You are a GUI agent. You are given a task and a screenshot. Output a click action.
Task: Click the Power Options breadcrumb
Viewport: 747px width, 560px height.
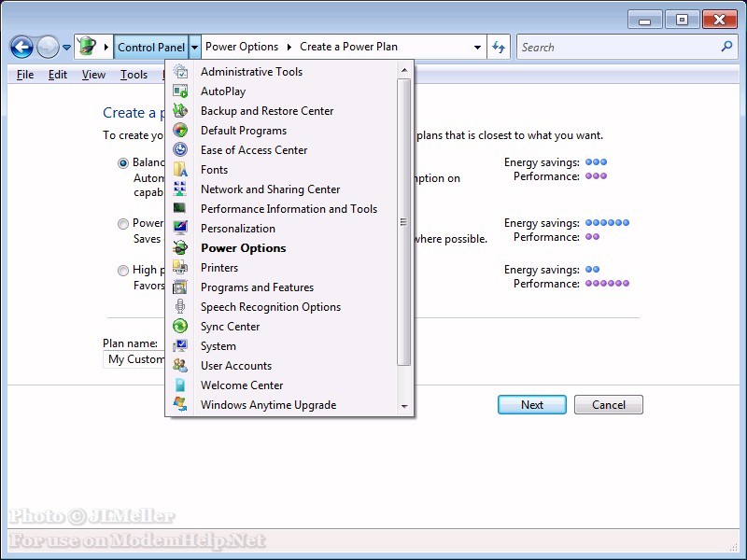click(242, 47)
